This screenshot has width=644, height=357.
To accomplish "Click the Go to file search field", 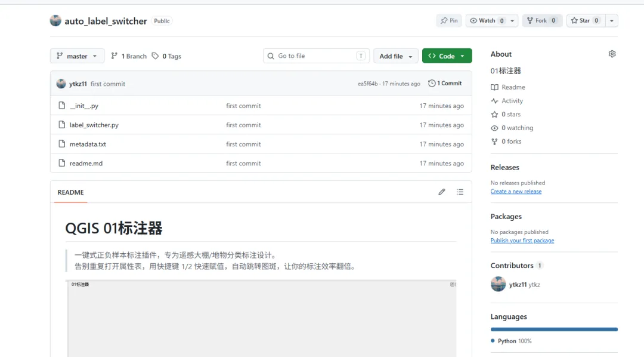I will (x=316, y=56).
